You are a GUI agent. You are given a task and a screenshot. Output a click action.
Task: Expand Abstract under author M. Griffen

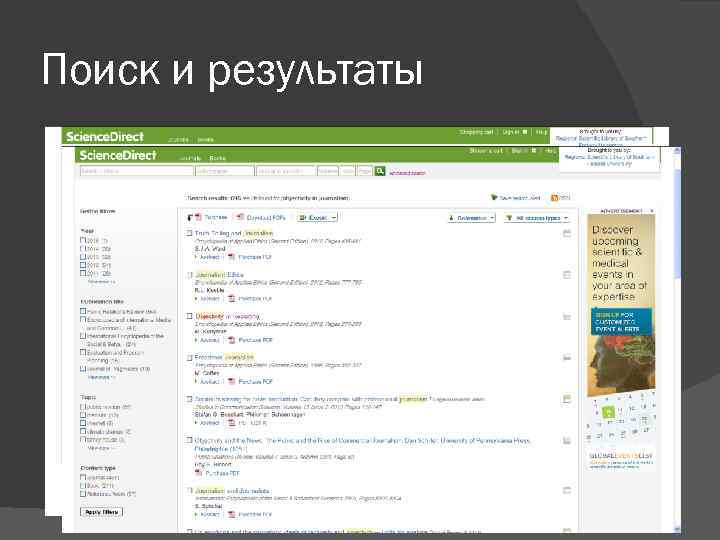pyautogui.click(x=207, y=382)
